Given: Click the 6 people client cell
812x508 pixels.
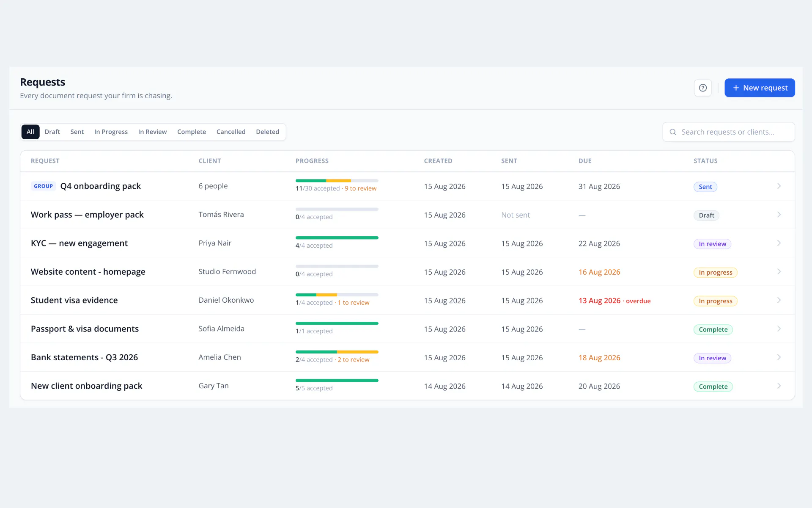Looking at the screenshot, I should point(213,186).
